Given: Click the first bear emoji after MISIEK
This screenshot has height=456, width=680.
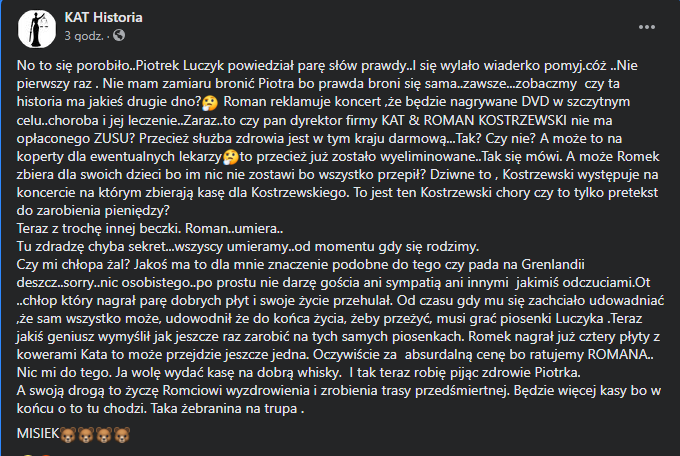Looking at the screenshot, I should click(x=68, y=434).
